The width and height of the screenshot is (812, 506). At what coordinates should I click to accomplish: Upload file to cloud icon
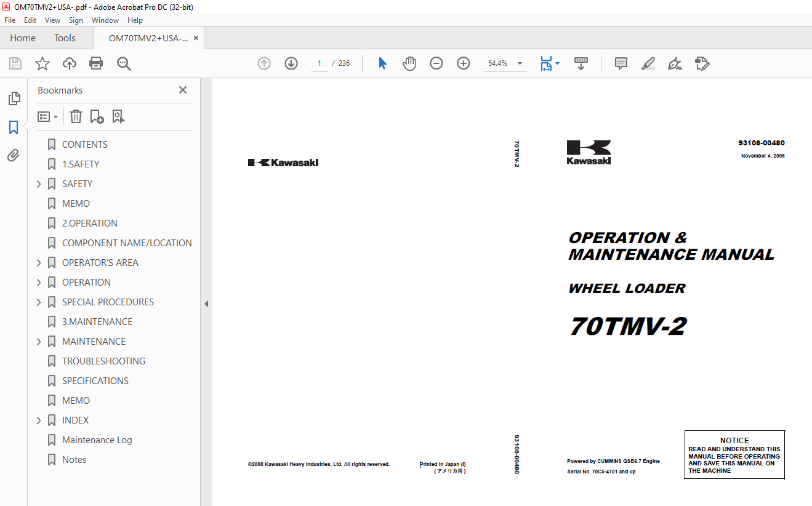click(x=70, y=63)
